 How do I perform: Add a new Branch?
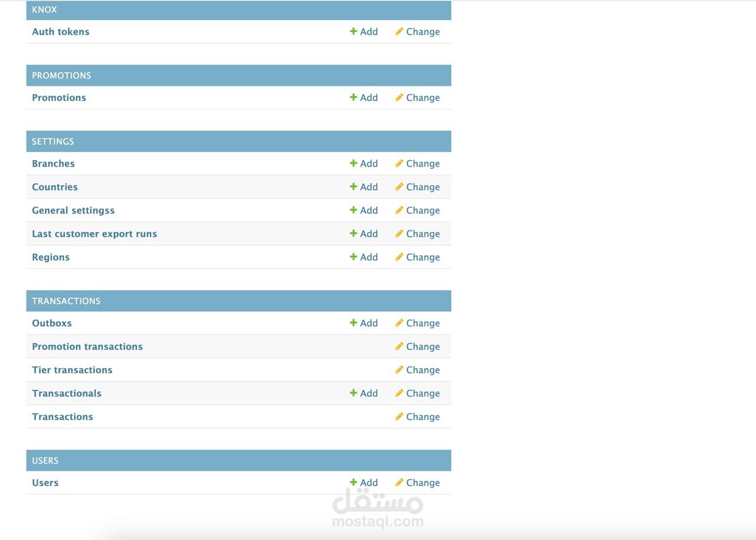[364, 164]
